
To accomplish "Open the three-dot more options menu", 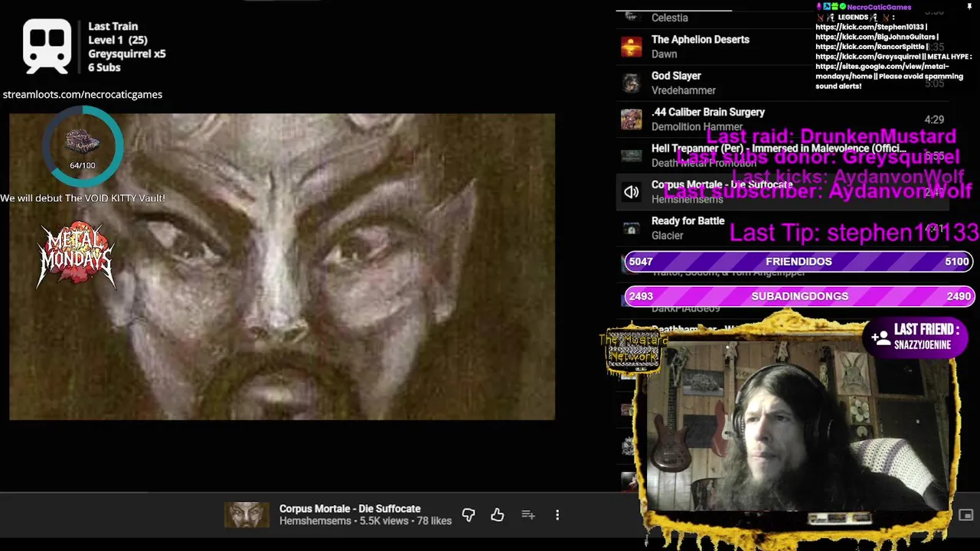I will [557, 515].
